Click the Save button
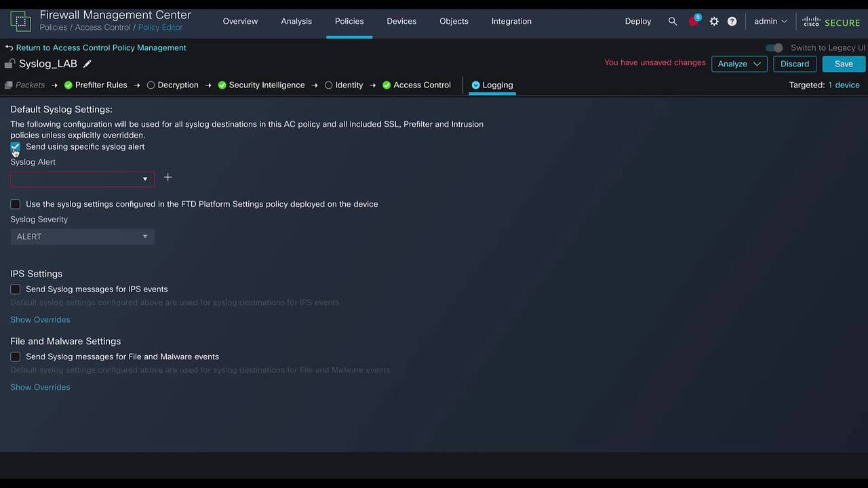 [844, 64]
